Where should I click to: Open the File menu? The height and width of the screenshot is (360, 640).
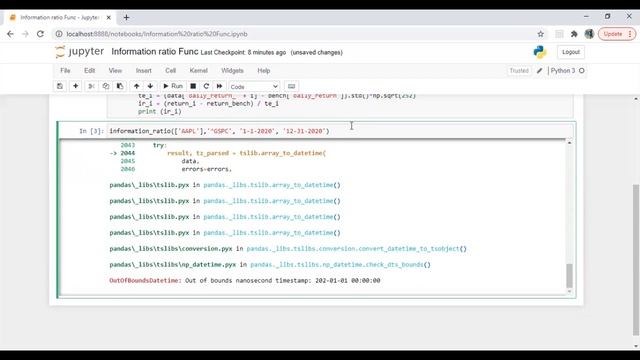pos(65,71)
